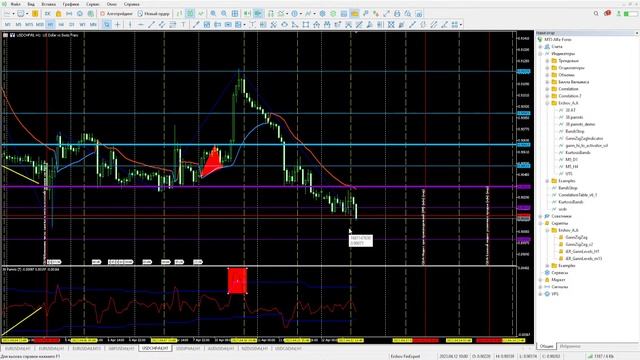
Task: Select GannZigZagIndicator in the navigator
Action: click(x=584, y=138)
